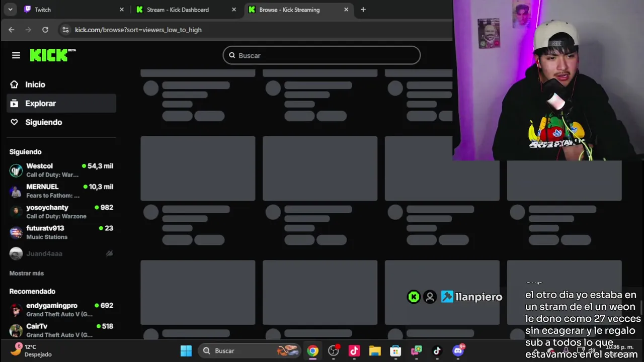Open endygamingpro recommended channel
The image size is (644, 362).
coord(61,309)
